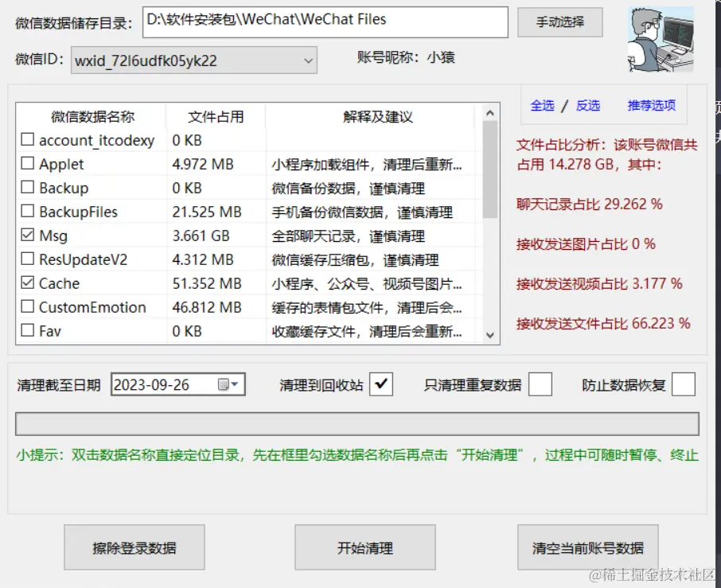Select the 3.661 GB size cell
The width and height of the screenshot is (721, 588).
click(x=201, y=236)
